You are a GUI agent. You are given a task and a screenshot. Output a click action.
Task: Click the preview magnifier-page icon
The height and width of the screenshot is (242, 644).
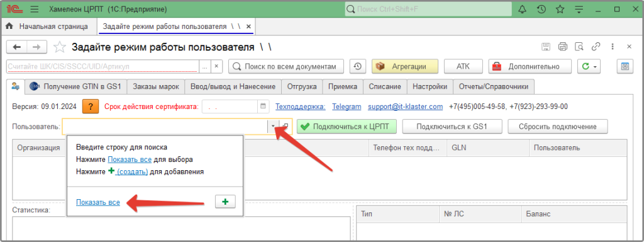tap(579, 47)
